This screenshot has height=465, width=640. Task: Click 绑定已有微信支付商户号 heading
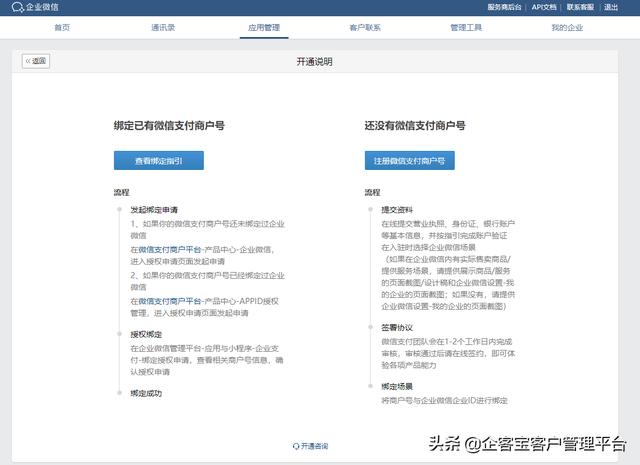169,125
